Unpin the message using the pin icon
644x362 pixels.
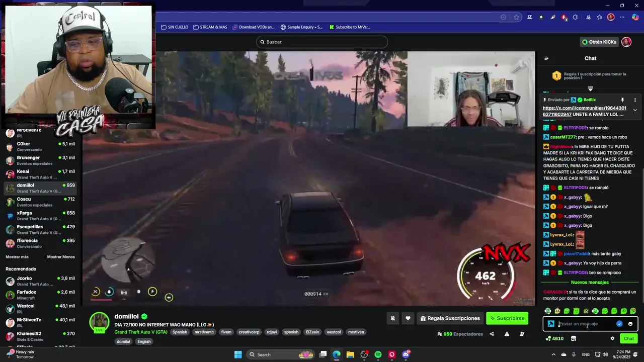(622, 100)
